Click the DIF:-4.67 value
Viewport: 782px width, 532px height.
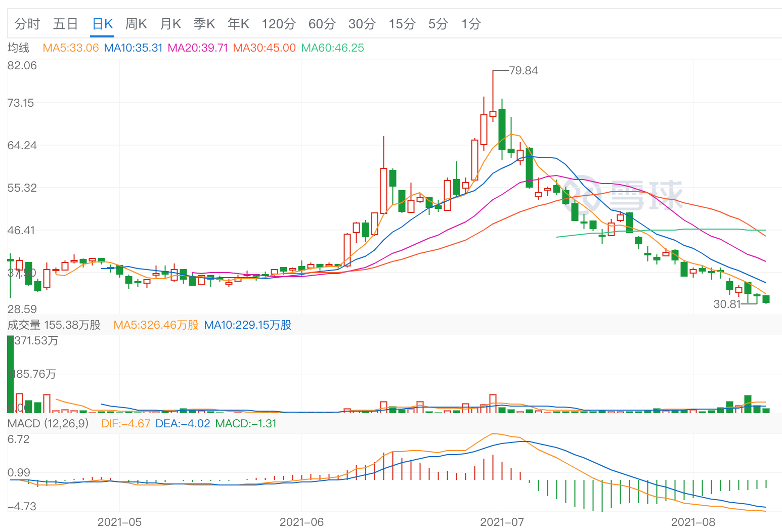[x=125, y=424]
